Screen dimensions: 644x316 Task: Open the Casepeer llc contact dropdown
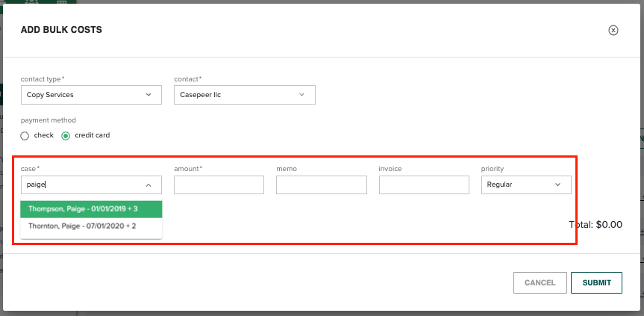[244, 95]
